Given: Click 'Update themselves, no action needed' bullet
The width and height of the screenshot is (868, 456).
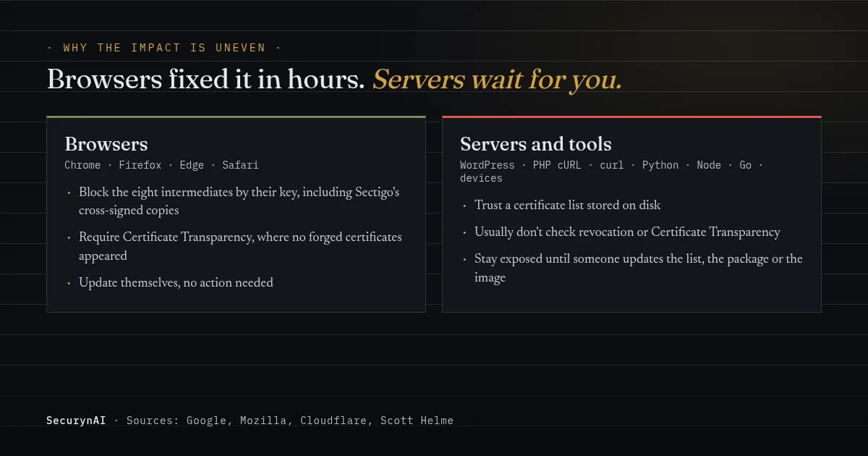Looking at the screenshot, I should pos(176,282).
